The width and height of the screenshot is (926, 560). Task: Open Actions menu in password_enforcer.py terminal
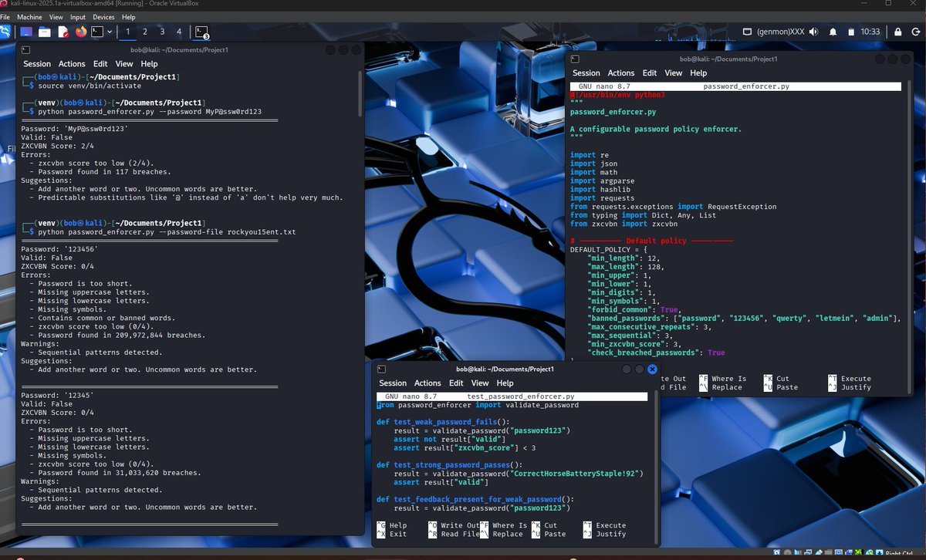click(x=621, y=73)
